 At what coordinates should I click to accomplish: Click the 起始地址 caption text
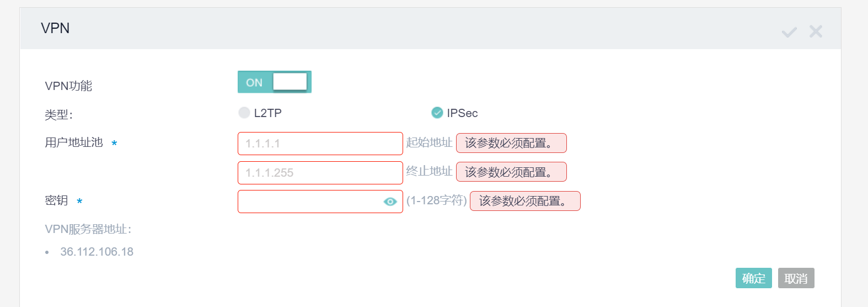(429, 142)
